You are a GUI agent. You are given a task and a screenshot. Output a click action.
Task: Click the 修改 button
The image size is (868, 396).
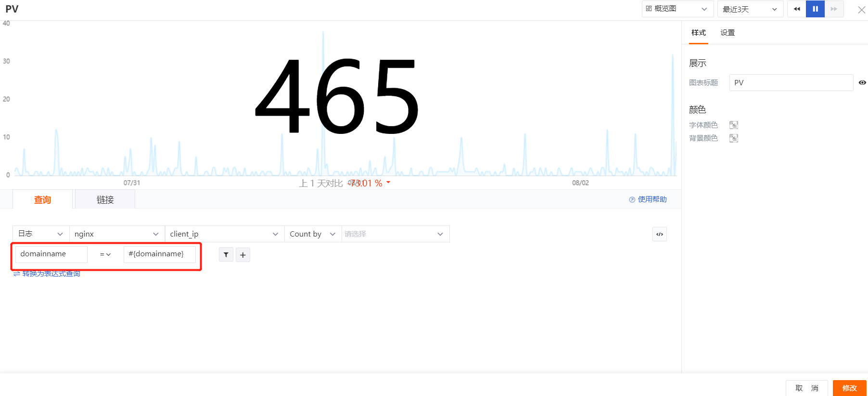pos(850,388)
